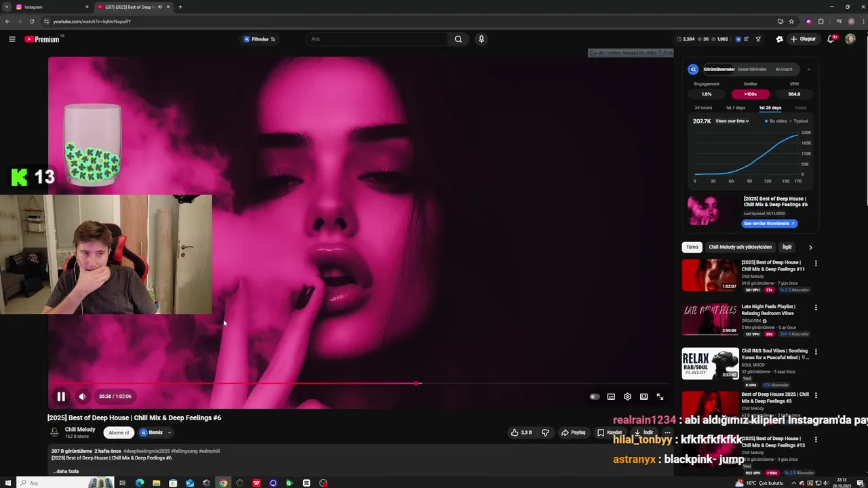Click the >100x Outlier badge
The height and width of the screenshot is (488, 868).
tap(750, 94)
